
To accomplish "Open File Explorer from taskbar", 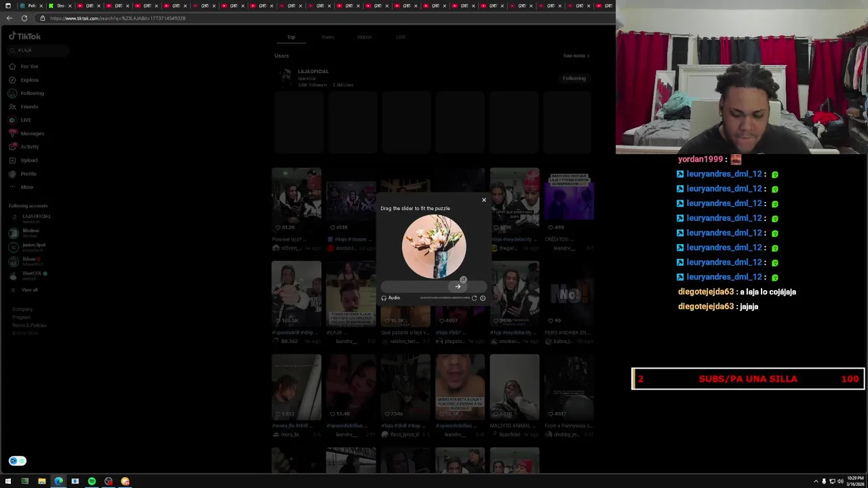I will (41, 481).
